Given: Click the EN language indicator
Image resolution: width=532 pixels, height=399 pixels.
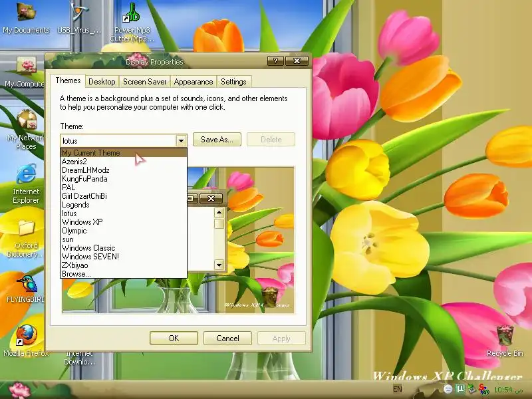Looking at the screenshot, I should pos(397,389).
